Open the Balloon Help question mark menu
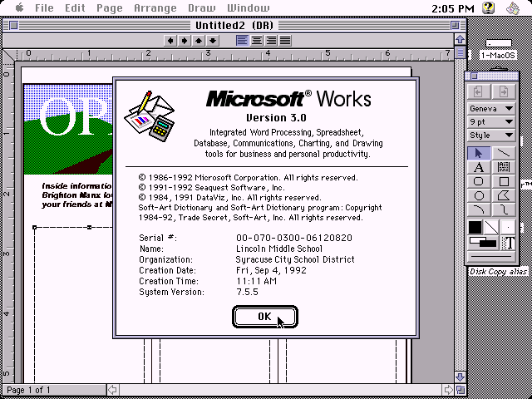The height and width of the screenshot is (399, 532). click(x=489, y=7)
